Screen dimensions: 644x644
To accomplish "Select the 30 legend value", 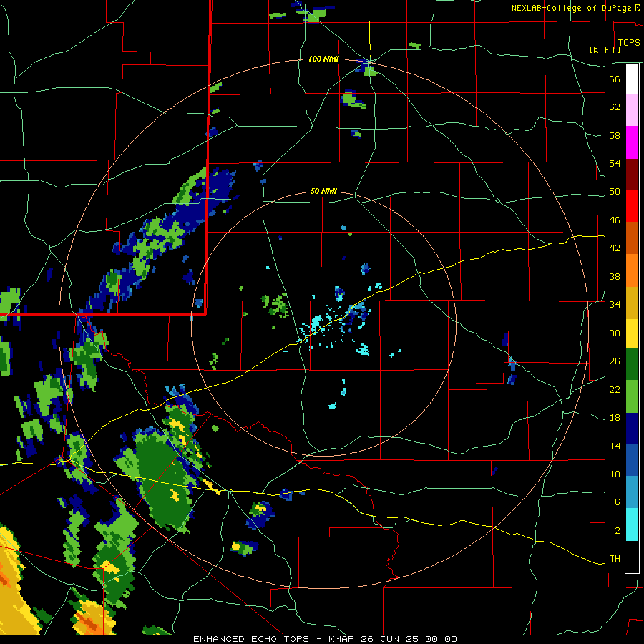I will tap(615, 333).
